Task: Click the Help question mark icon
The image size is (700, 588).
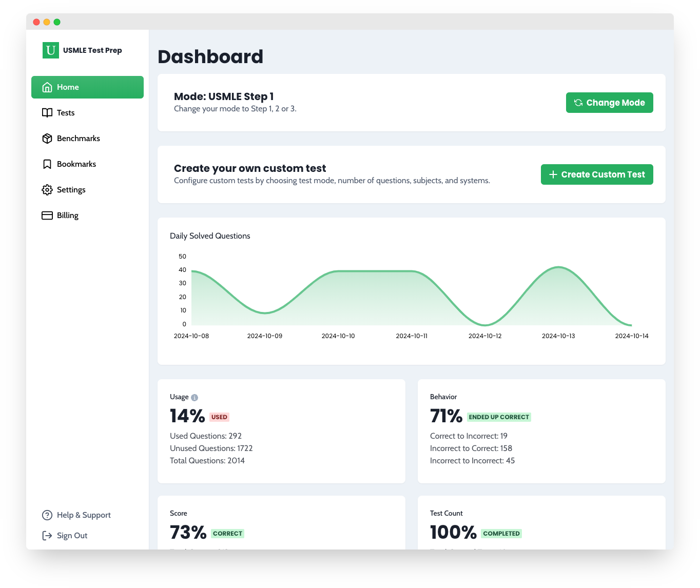Action: click(x=47, y=515)
